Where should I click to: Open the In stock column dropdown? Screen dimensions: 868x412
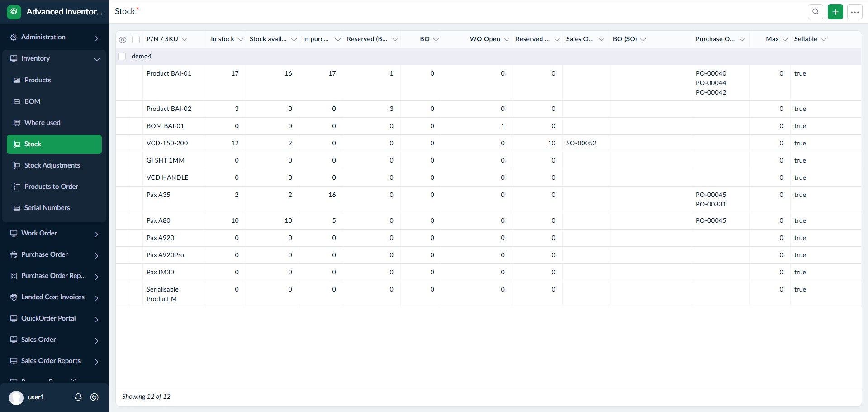coord(241,39)
